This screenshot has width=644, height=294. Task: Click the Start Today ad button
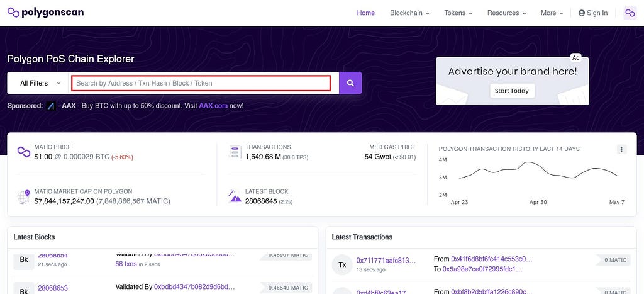tap(512, 91)
